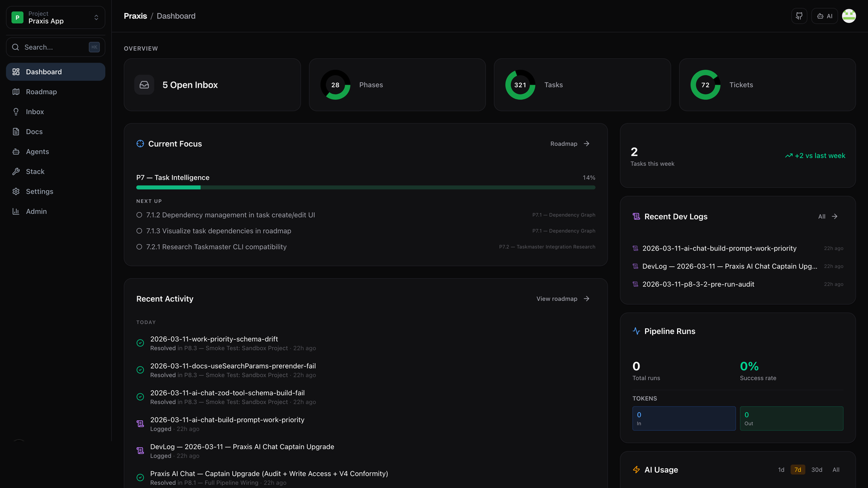Open the Docs section
This screenshot has height=488, width=868.
pos(34,131)
